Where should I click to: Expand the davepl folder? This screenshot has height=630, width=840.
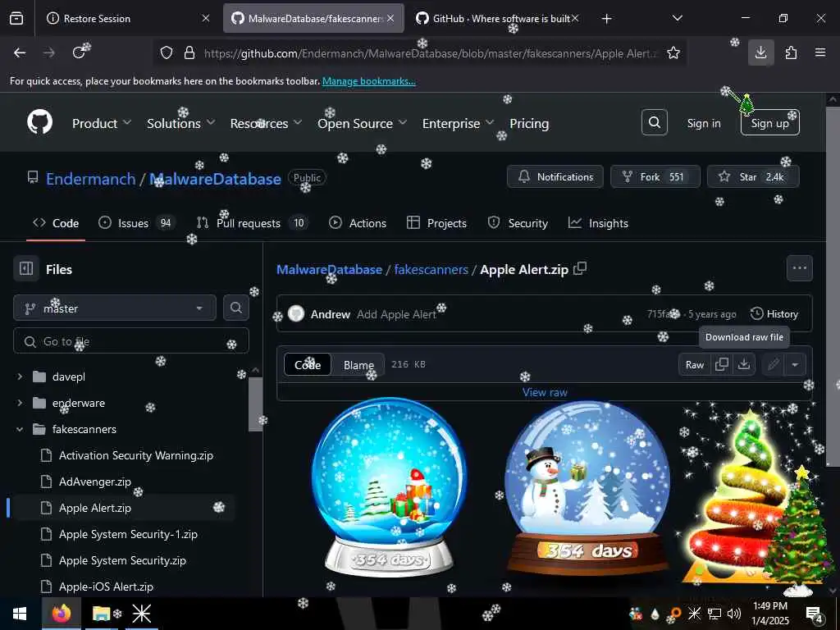pos(20,377)
